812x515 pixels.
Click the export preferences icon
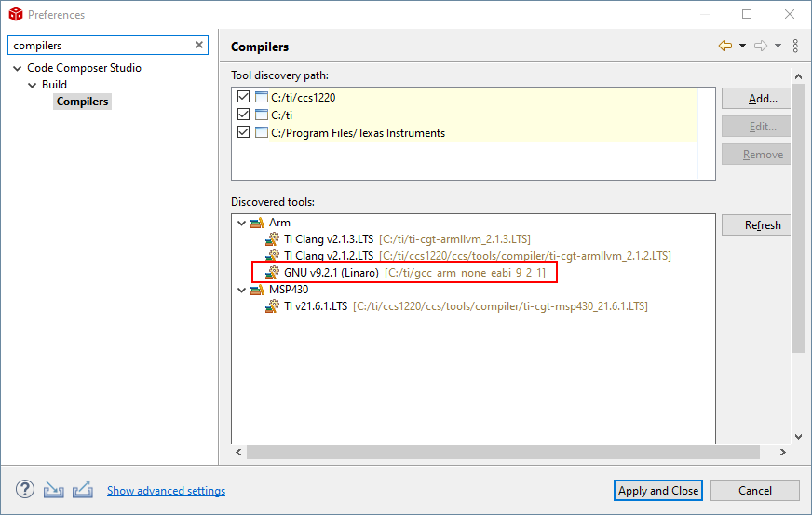83,490
